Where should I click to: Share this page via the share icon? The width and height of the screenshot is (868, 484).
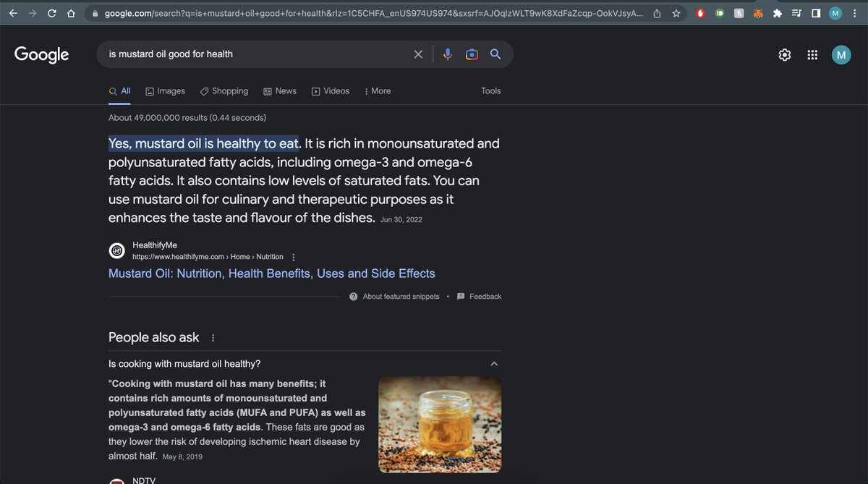[657, 14]
